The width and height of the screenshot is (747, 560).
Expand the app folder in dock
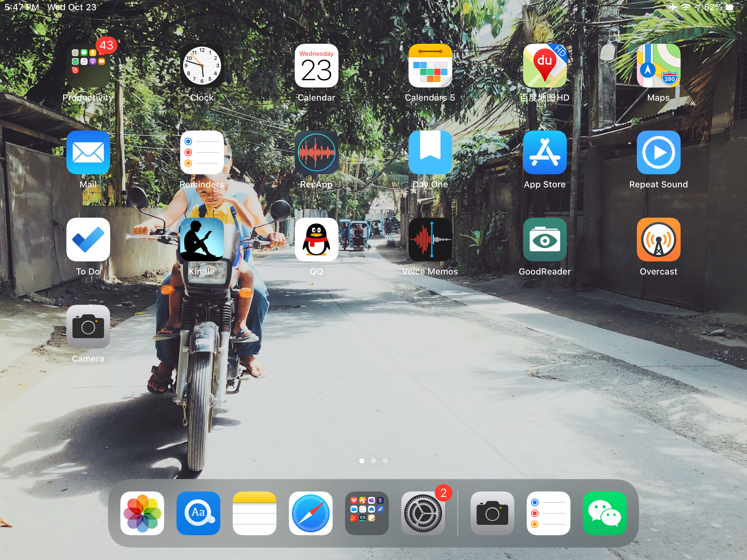point(367,513)
